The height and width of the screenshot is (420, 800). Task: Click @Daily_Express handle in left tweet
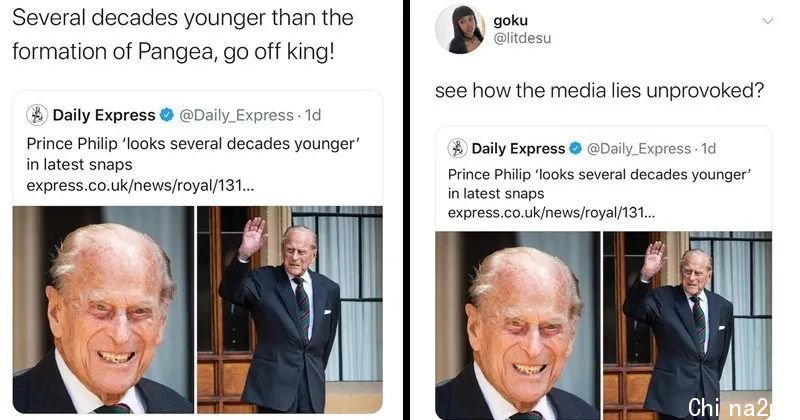coord(236,115)
